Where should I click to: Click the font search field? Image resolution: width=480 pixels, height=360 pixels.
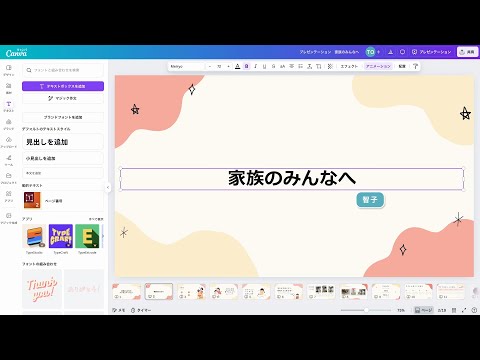(63, 70)
